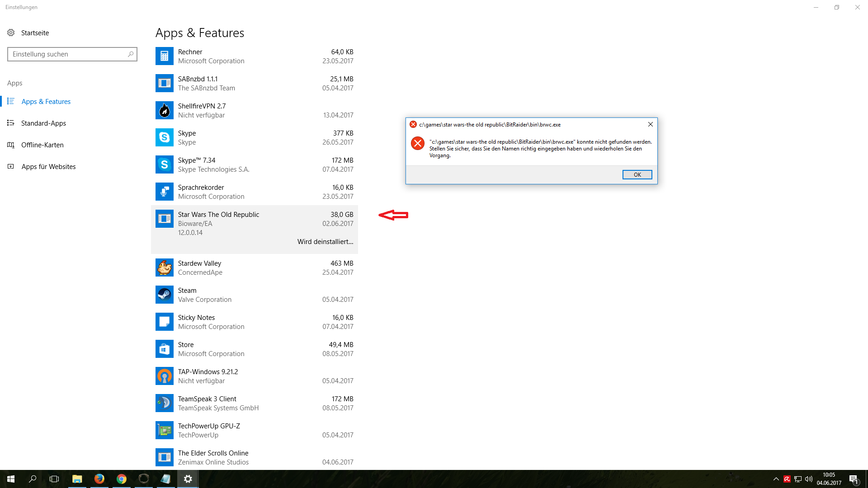Click the SABnzbd 1.1.1 app icon
868x488 pixels.
(x=164, y=83)
